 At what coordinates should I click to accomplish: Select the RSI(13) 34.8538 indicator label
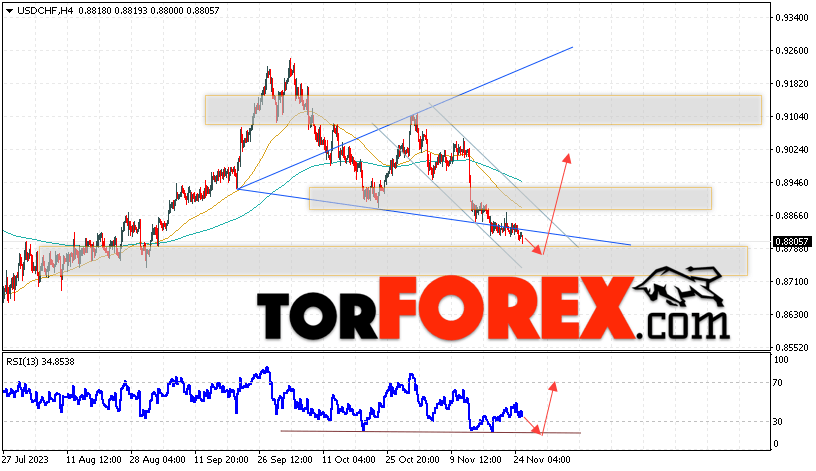[x=41, y=361]
